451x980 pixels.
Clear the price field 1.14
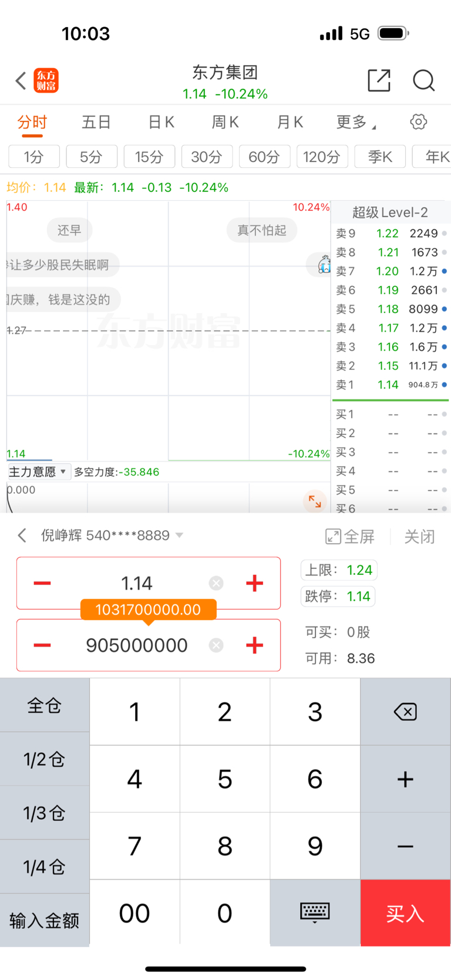(216, 583)
